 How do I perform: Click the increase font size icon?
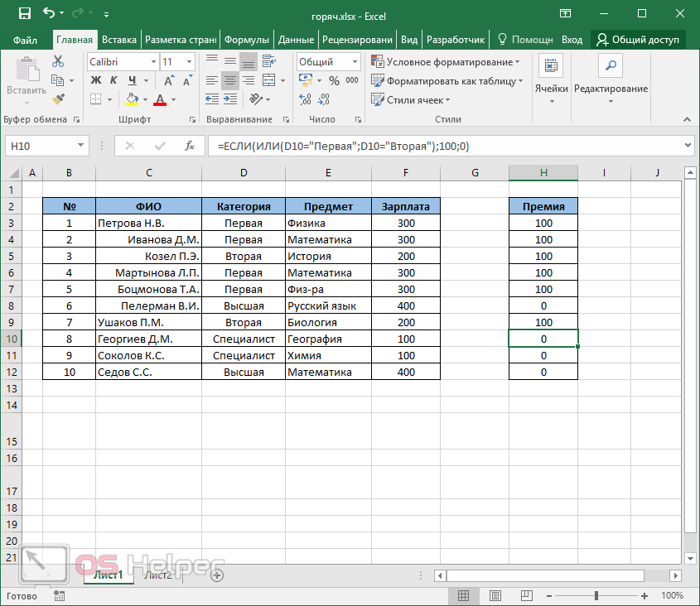coord(170,80)
